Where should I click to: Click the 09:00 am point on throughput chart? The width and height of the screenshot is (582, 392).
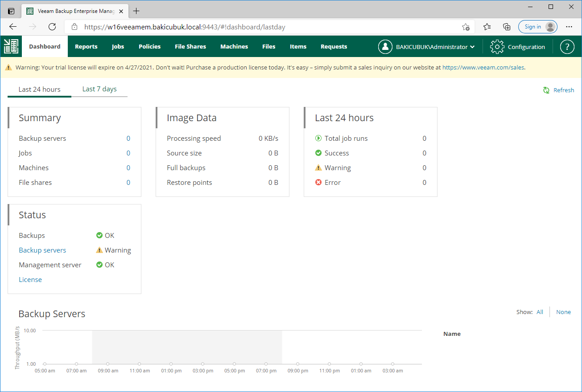[108, 364]
